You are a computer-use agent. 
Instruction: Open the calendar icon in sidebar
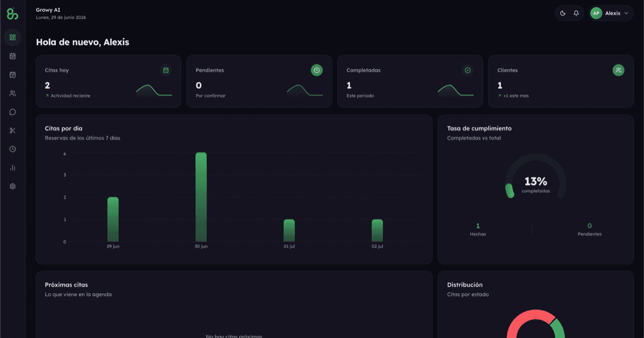[13, 56]
